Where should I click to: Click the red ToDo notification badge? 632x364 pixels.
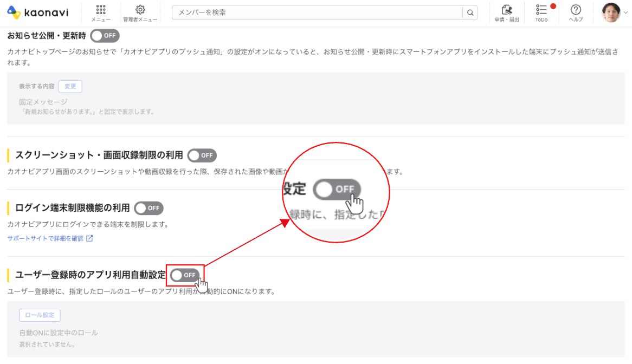[x=553, y=6]
